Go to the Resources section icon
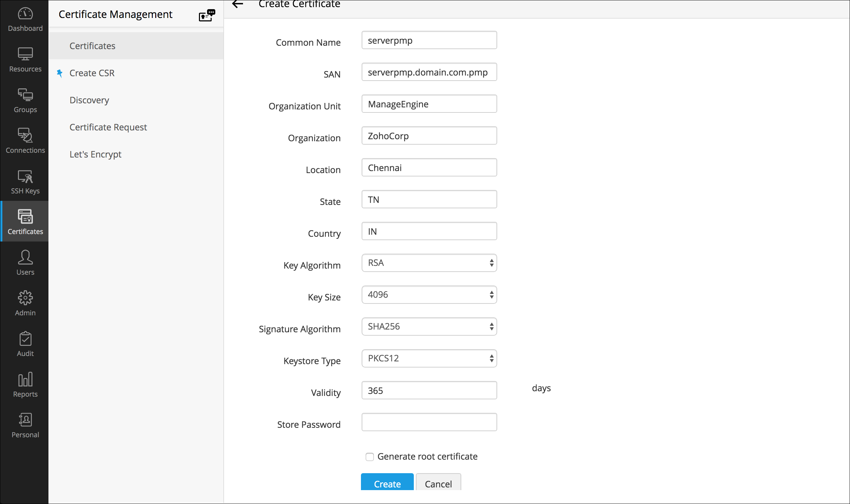The height and width of the screenshot is (504, 850). coord(25,54)
